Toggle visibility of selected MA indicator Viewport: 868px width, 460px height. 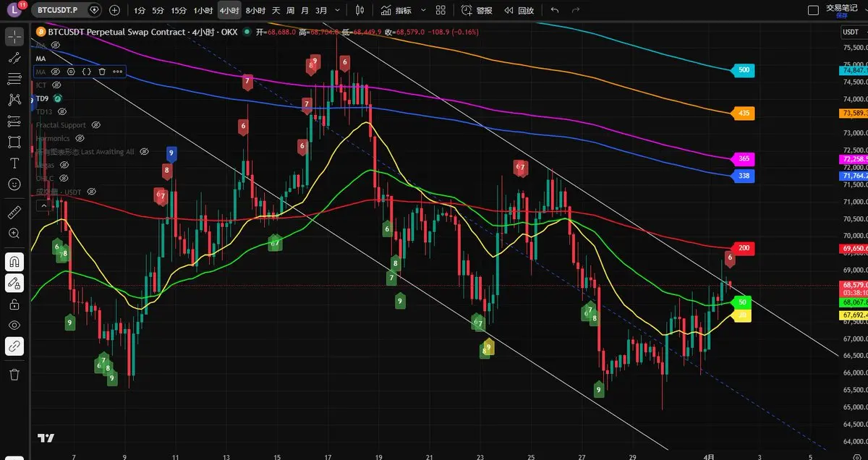pos(55,72)
